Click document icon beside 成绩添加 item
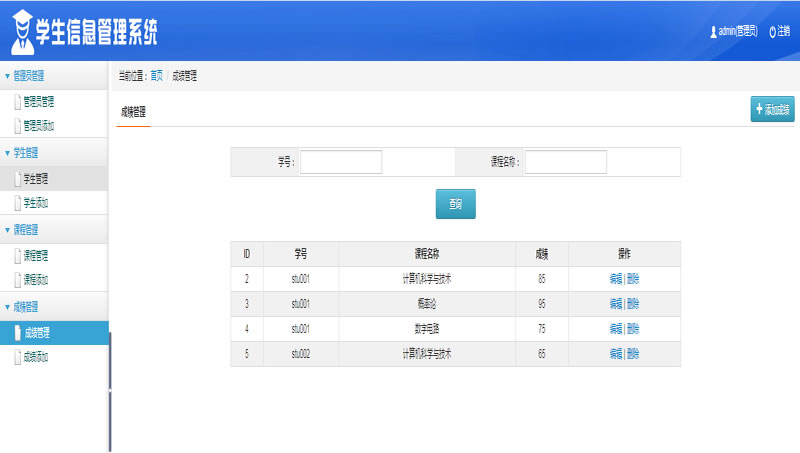This screenshot has height=453, width=800. (18, 357)
